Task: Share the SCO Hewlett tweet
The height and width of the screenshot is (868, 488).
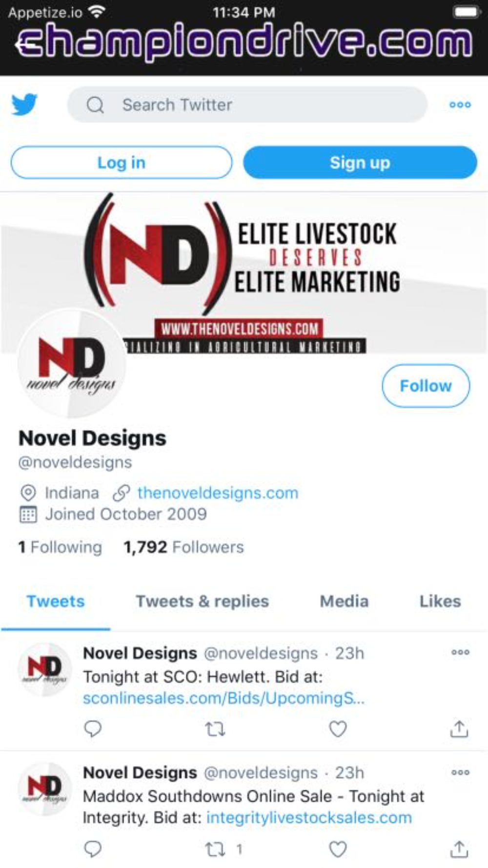Action: [x=459, y=728]
